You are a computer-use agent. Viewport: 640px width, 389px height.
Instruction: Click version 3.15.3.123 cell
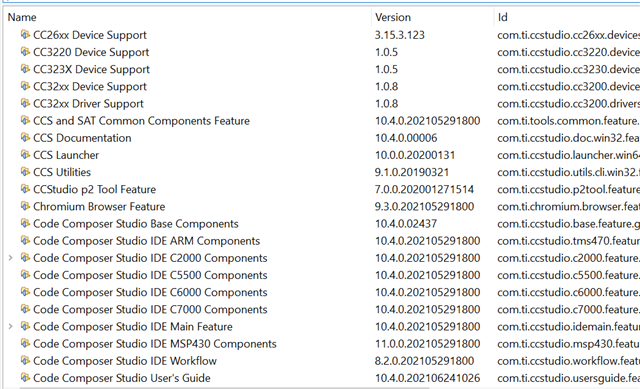[400, 35]
